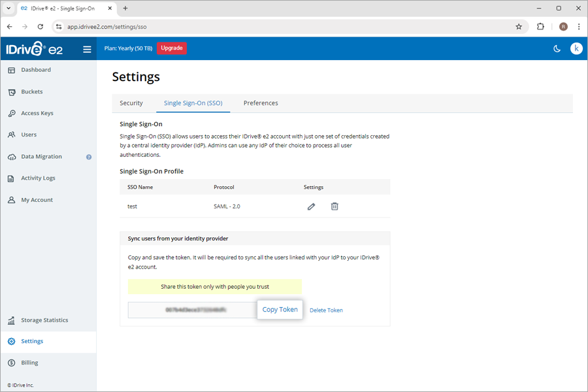Delete the 'test' SSO profile with the trash icon

click(335, 206)
